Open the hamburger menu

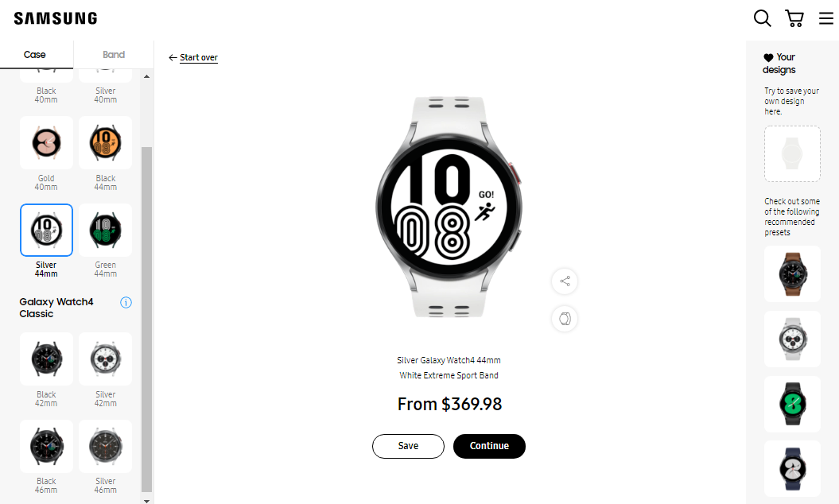tap(825, 19)
